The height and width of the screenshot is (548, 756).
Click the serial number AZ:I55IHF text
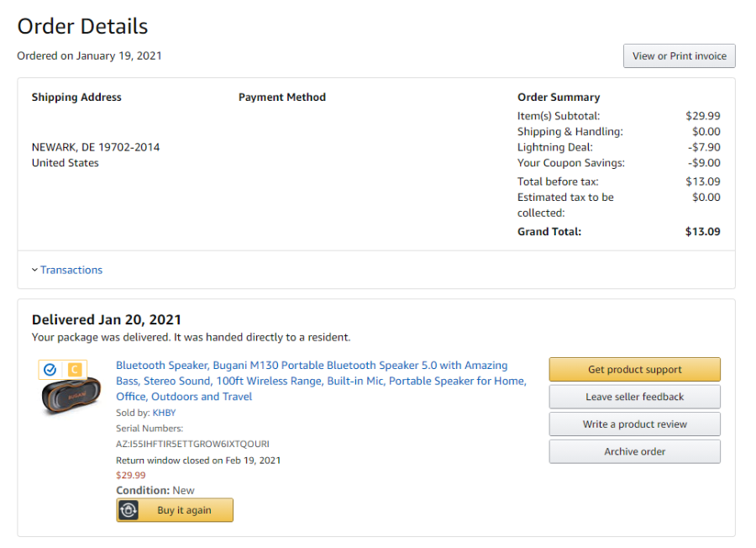(192, 444)
